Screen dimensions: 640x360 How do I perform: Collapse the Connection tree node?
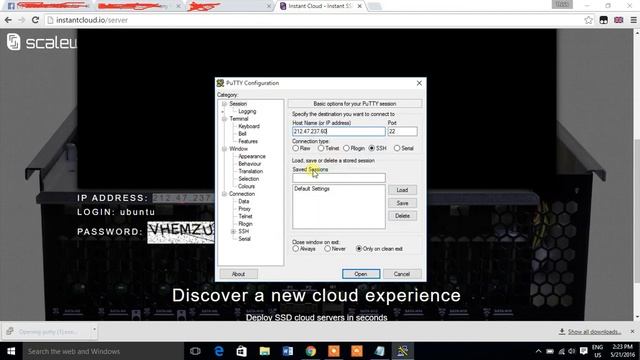224,194
